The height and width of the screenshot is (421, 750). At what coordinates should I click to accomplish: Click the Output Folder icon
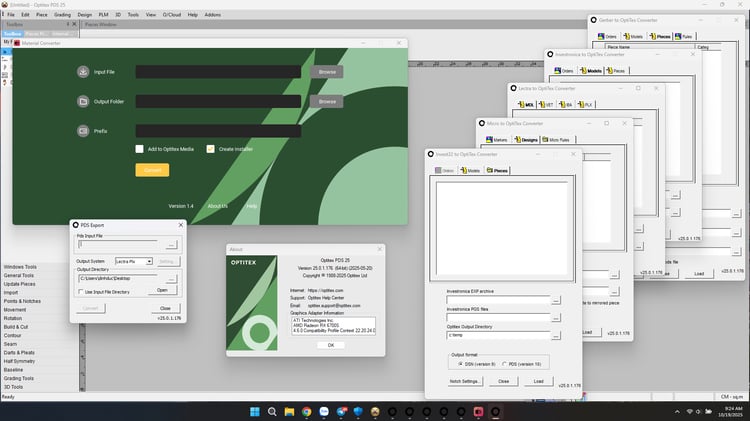(x=84, y=101)
